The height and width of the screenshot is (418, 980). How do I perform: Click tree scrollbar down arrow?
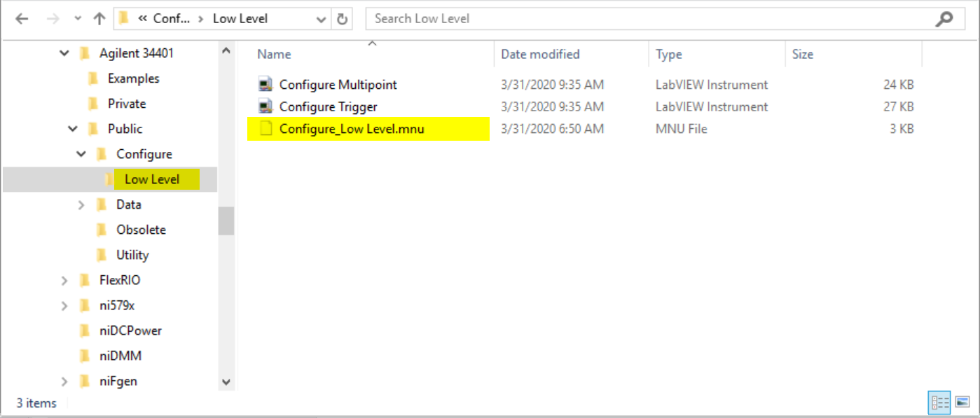[226, 382]
